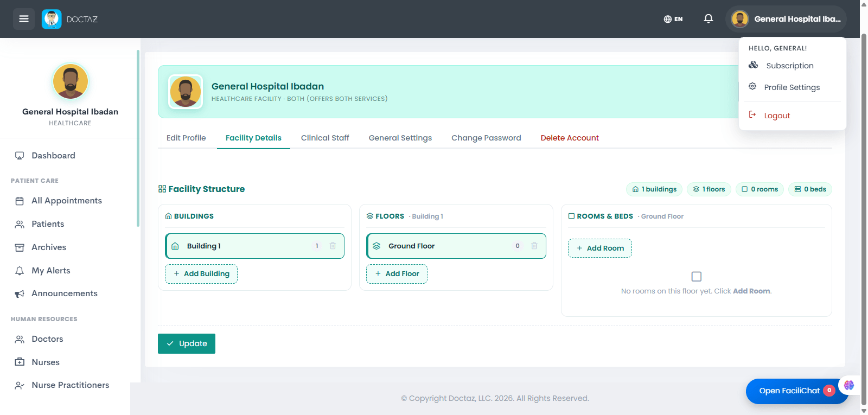
Task: Switch to Edit Profile tab
Action: 186,138
